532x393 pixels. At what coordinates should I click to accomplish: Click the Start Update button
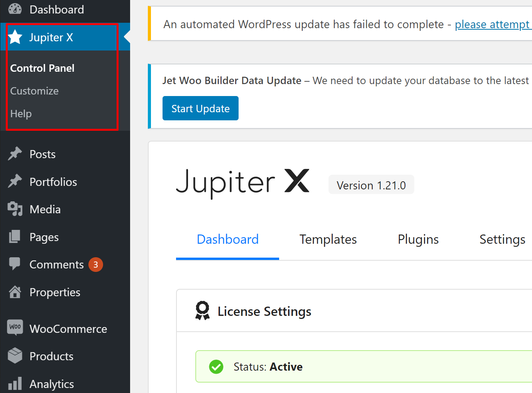click(x=200, y=108)
